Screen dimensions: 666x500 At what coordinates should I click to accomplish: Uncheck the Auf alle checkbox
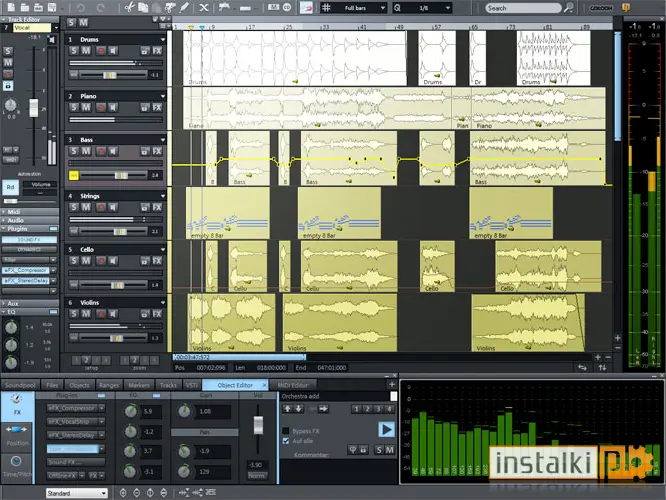click(x=286, y=441)
